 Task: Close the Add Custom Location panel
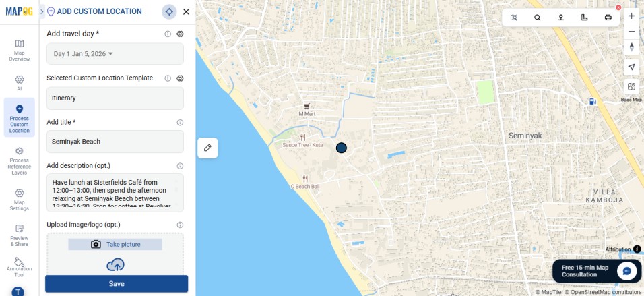coord(186,12)
